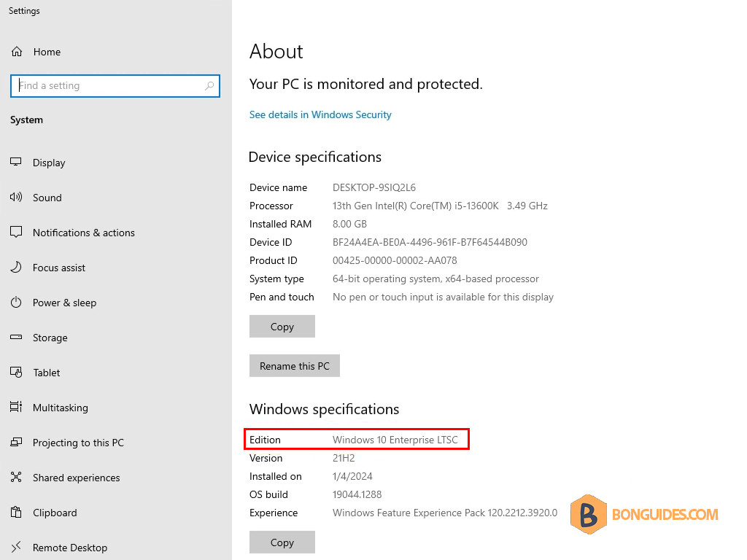This screenshot has width=747, height=560.
Task: Click the Clipboard icon
Action: [16, 513]
